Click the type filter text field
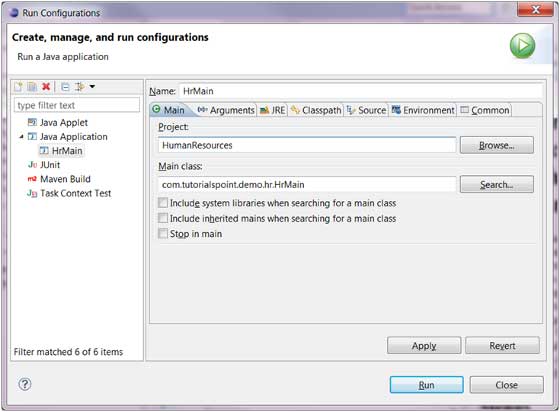The image size is (560, 412). (x=77, y=105)
